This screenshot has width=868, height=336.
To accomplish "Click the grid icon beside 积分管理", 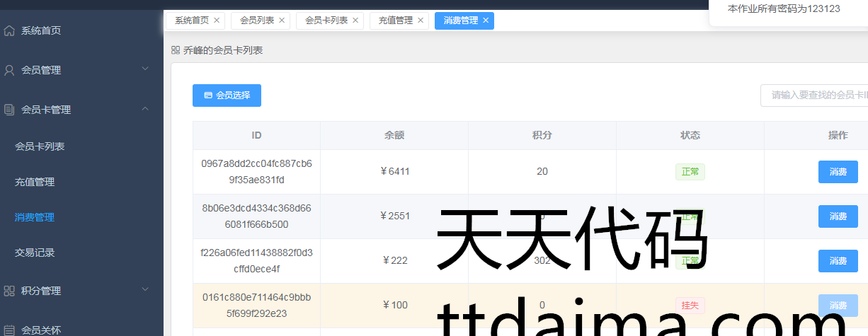I will tap(9, 291).
